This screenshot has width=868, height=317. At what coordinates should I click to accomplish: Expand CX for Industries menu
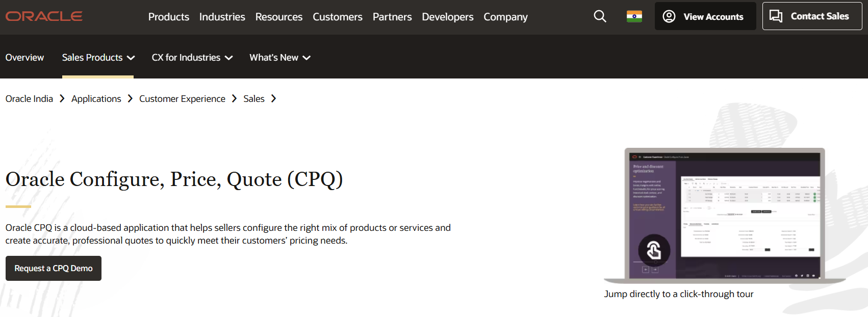[192, 58]
